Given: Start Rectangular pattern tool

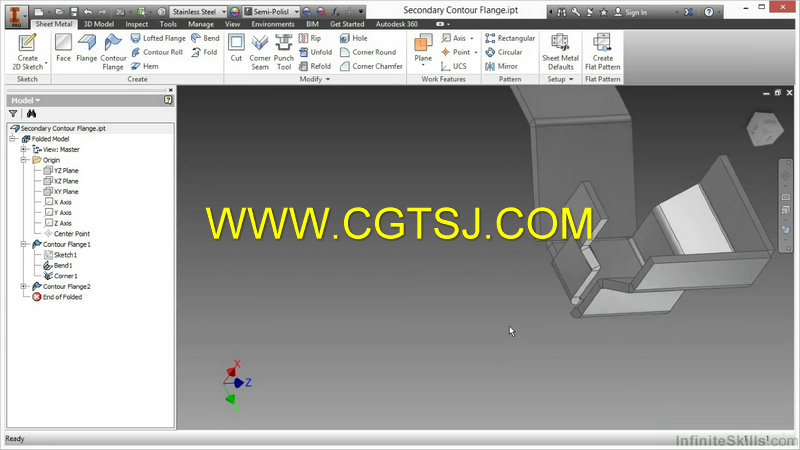Looking at the screenshot, I should pyautogui.click(x=510, y=38).
